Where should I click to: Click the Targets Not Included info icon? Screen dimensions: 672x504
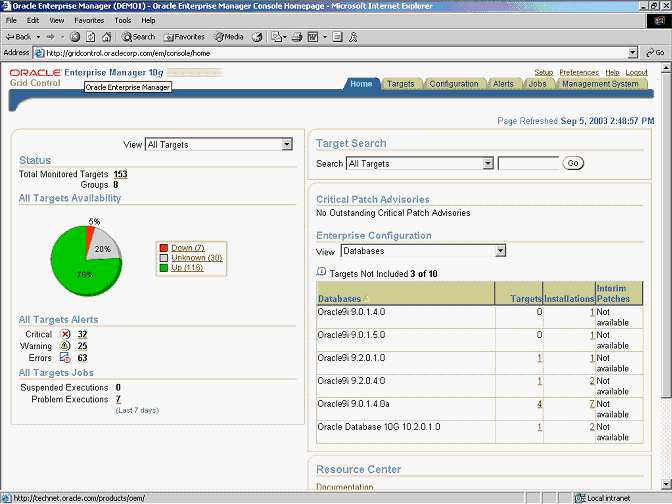click(x=321, y=272)
